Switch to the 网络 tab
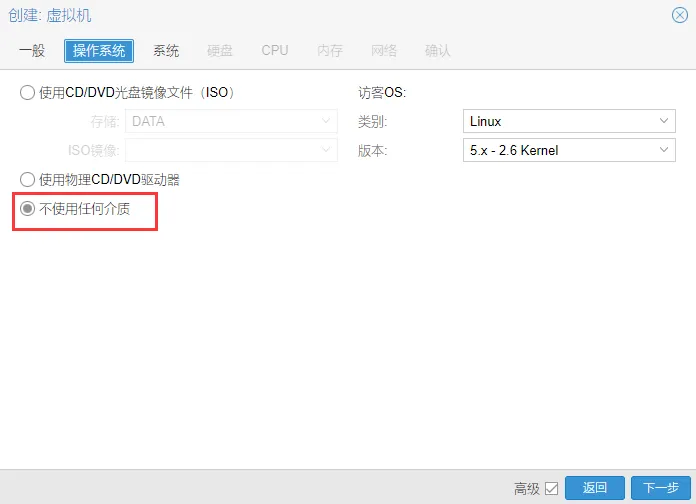696x504 pixels. (384, 51)
